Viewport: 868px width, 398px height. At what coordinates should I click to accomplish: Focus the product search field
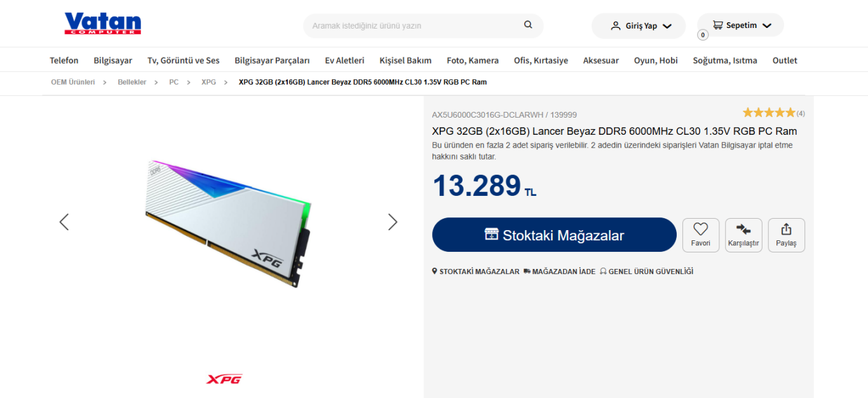pyautogui.click(x=413, y=25)
